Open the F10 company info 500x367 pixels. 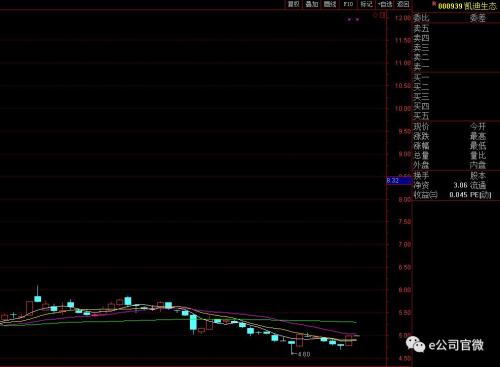(x=348, y=4)
